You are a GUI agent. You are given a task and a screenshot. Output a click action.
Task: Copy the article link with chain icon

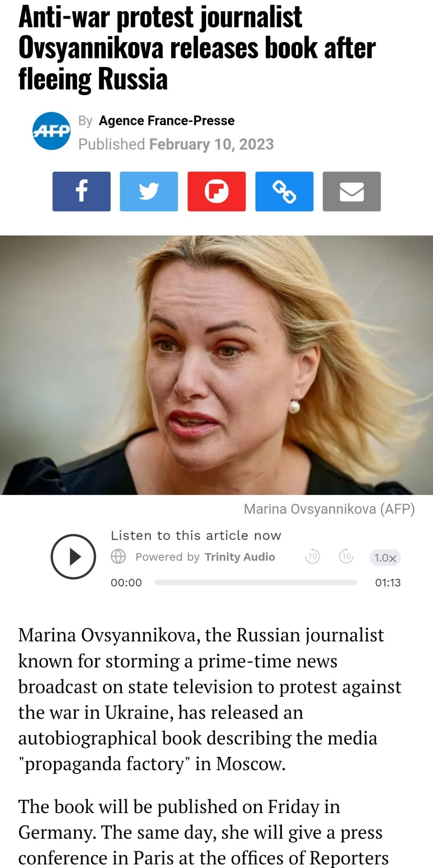pos(284,191)
